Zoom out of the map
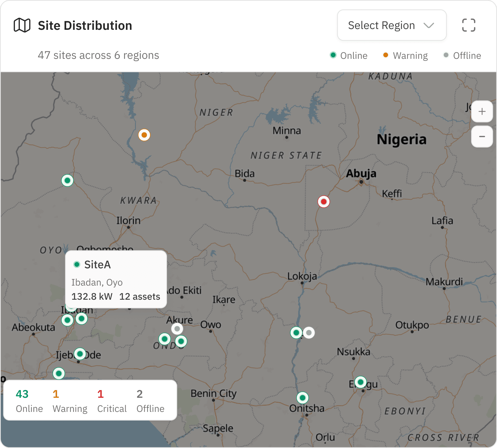 (482, 137)
